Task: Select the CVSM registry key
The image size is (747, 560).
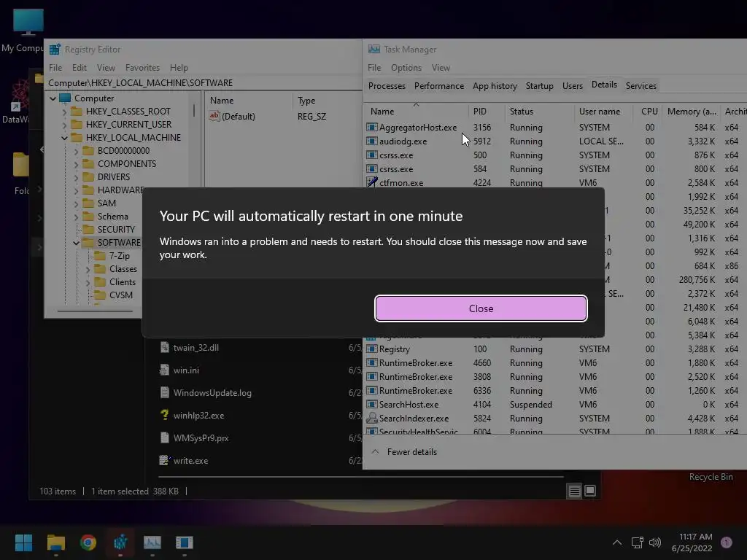Action: click(x=121, y=295)
